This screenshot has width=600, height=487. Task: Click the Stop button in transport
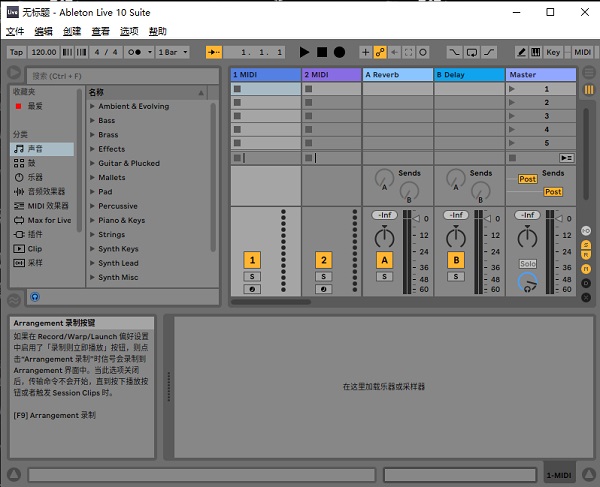322,52
